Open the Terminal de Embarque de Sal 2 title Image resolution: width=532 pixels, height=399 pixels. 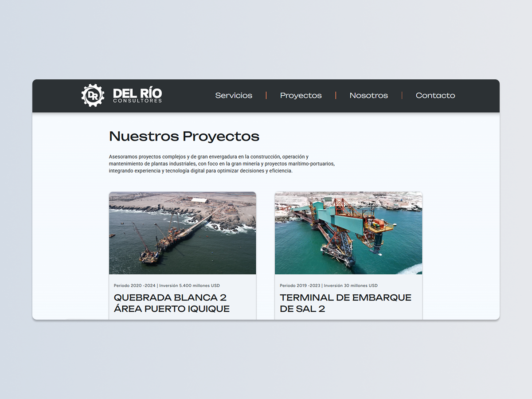tap(345, 303)
